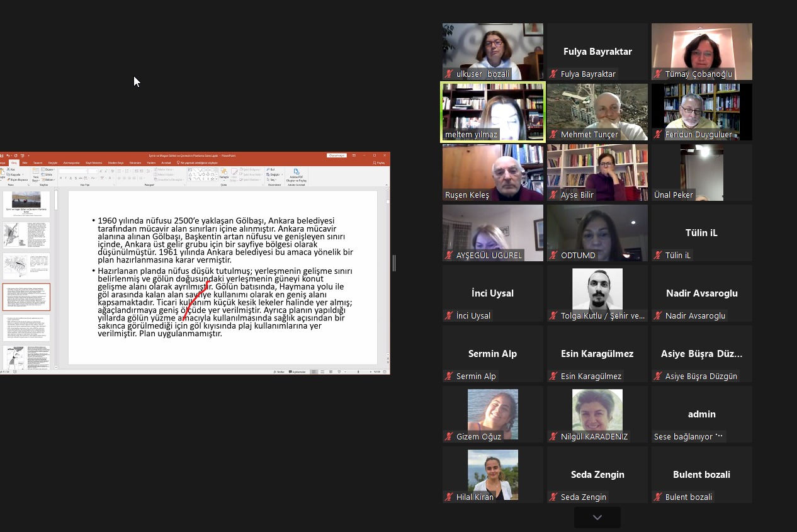Click the save icon in title bar
Viewport: 797px width, 532px height.
[x=2, y=155]
